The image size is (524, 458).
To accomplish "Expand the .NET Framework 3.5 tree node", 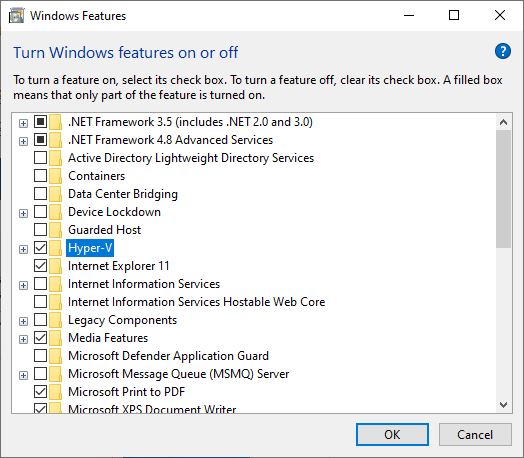I will [x=23, y=123].
